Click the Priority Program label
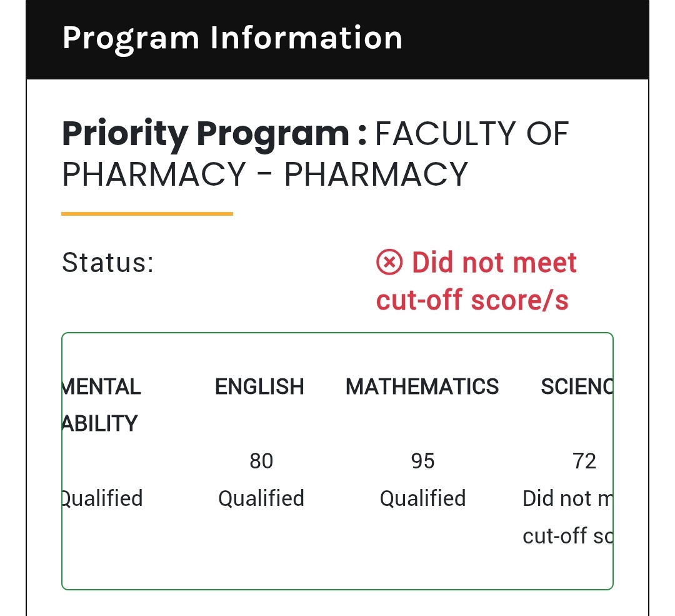The height and width of the screenshot is (616, 675). coord(214,134)
